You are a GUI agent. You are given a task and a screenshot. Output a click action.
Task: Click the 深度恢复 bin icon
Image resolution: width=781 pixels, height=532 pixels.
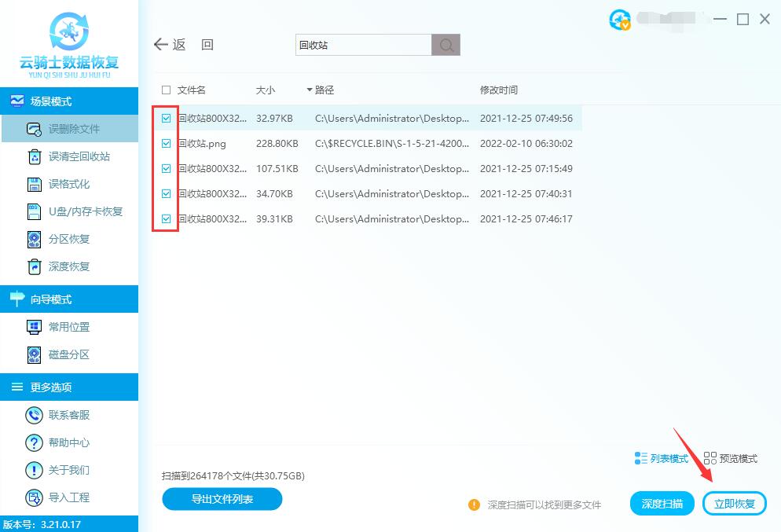click(34, 266)
